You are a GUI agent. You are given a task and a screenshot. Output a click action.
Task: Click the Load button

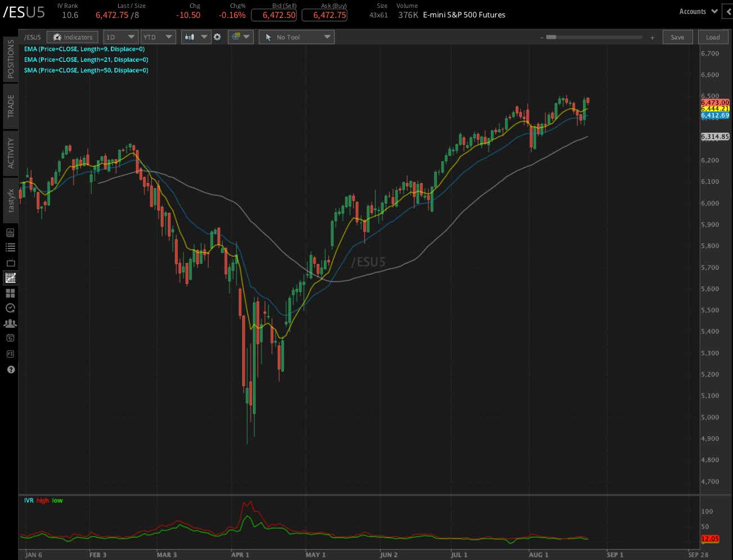pyautogui.click(x=713, y=37)
